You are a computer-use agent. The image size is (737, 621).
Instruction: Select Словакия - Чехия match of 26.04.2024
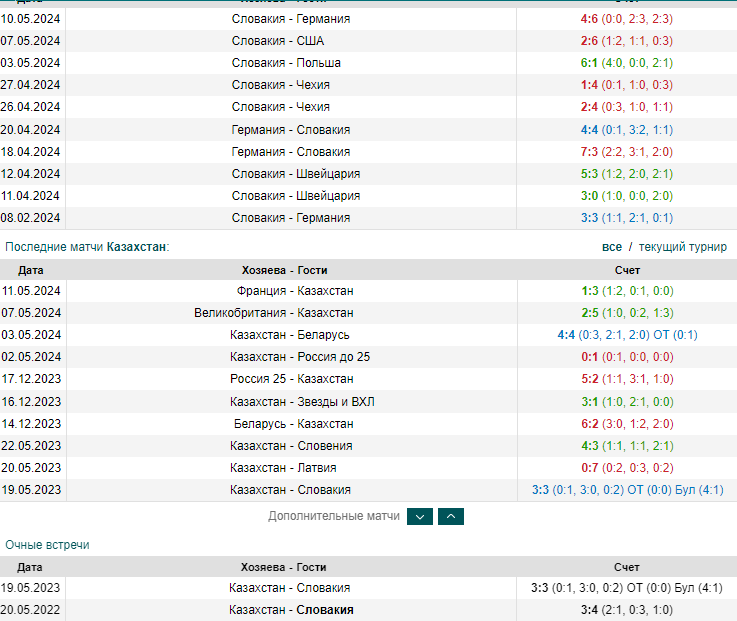click(281, 107)
